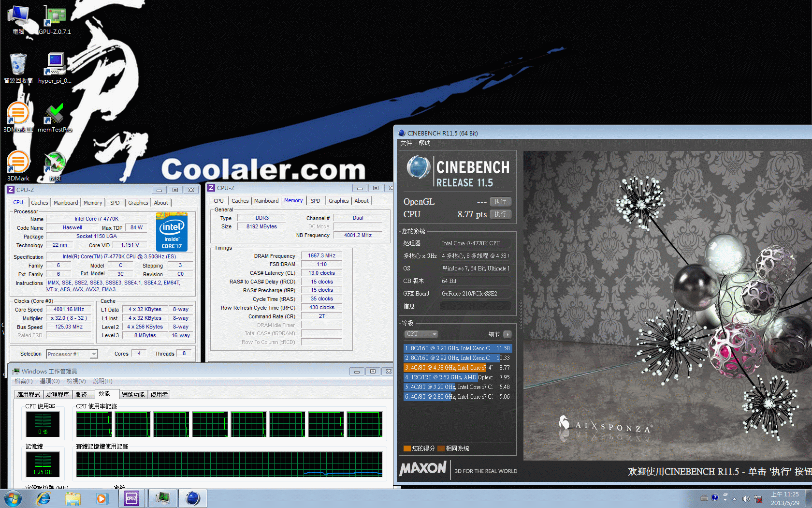Click the keyboard input method icon

(704, 498)
